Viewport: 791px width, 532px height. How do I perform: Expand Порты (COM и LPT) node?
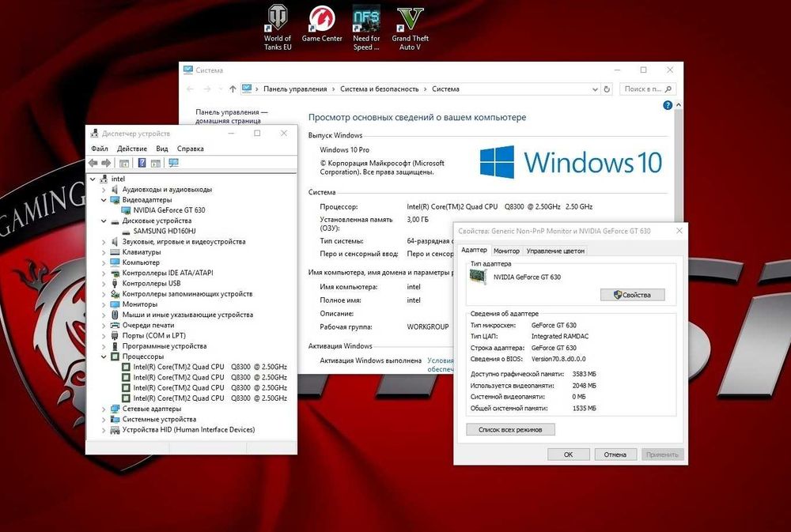(104, 336)
